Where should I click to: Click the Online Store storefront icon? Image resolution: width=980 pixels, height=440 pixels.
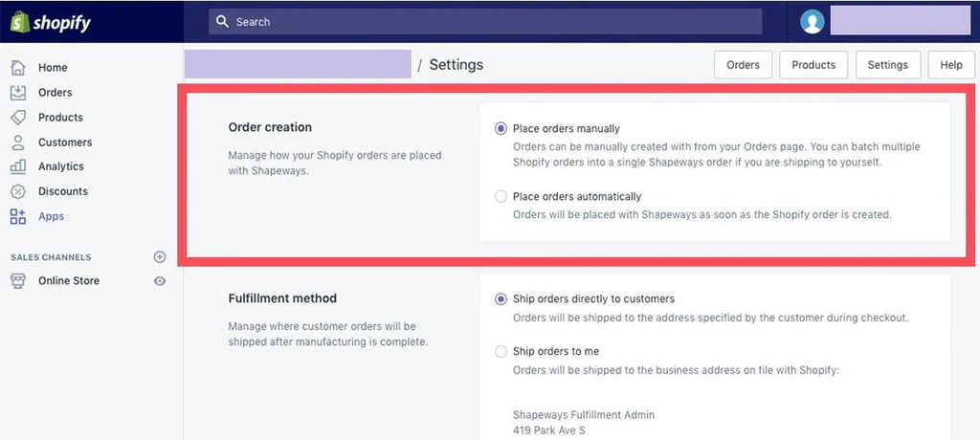tap(18, 280)
